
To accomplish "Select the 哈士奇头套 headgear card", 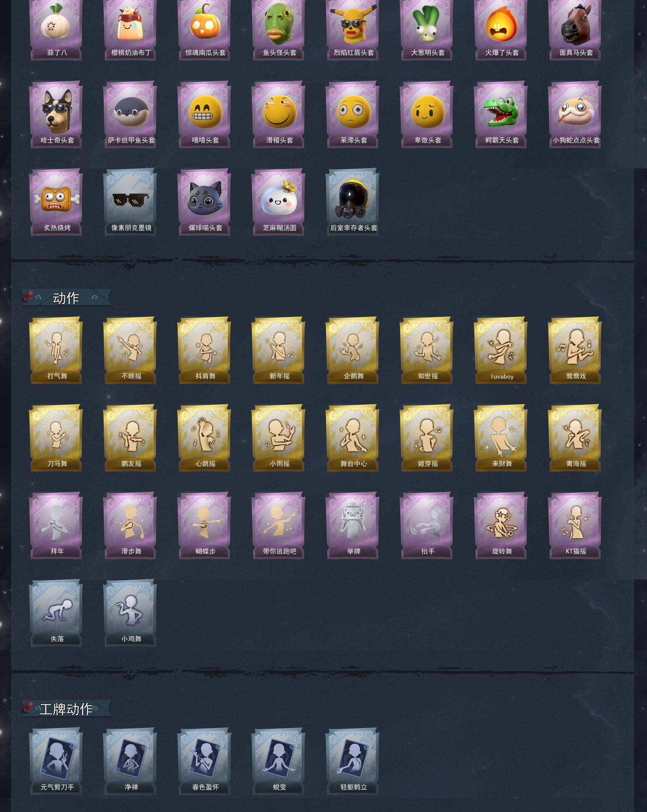I will coord(56,115).
